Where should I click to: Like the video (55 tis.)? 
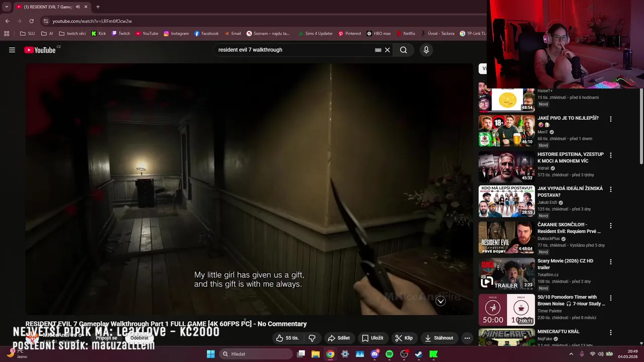[x=287, y=338]
